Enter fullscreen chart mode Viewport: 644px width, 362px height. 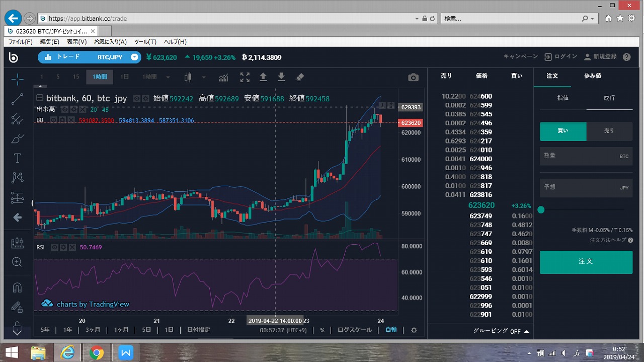coord(245,78)
